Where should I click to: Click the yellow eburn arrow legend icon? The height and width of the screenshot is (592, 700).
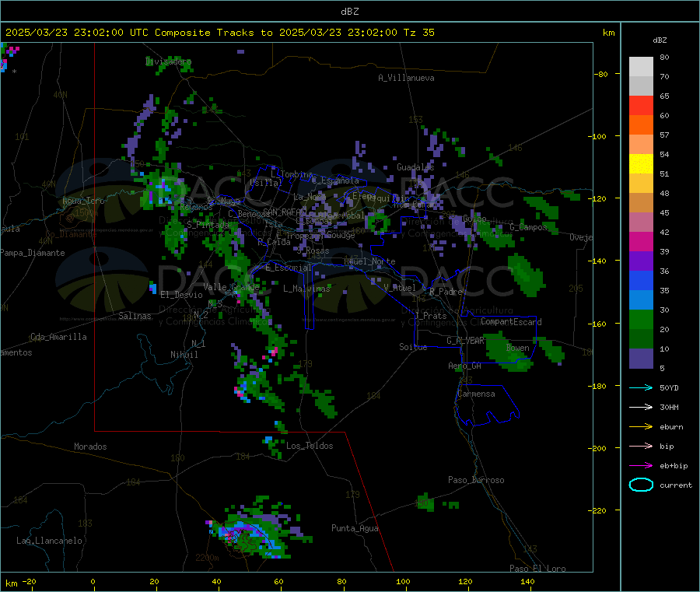click(641, 427)
